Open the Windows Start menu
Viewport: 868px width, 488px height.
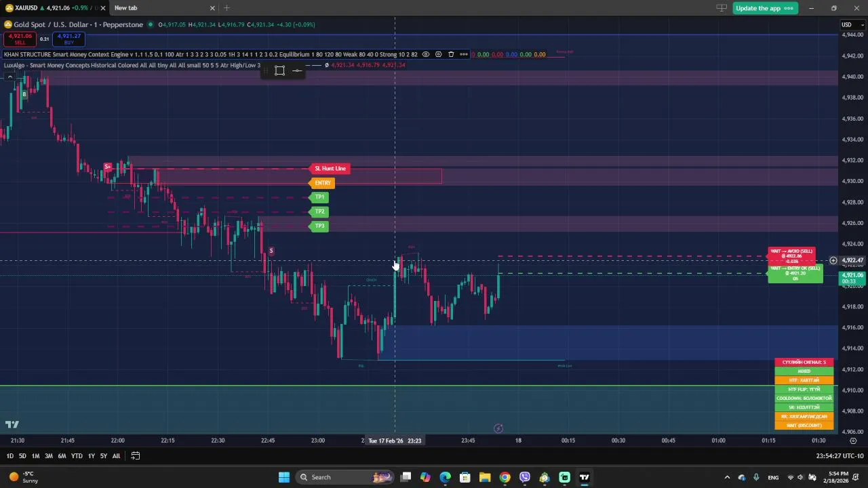tap(284, 477)
